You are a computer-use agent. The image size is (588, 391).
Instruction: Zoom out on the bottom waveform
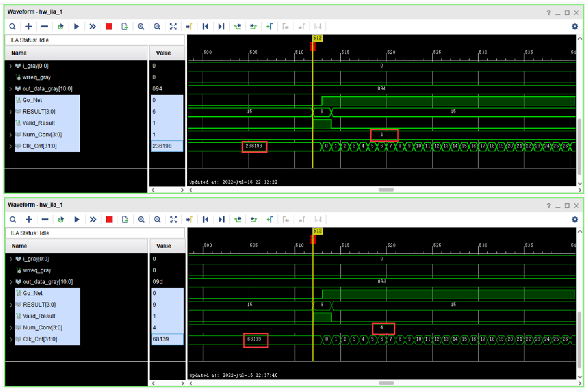tap(157, 219)
